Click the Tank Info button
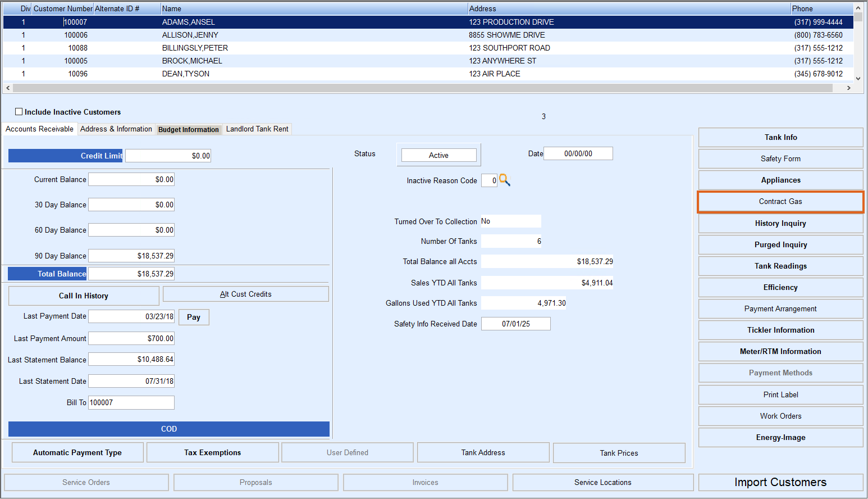Screen dimensions: 868x499 (x=780, y=138)
